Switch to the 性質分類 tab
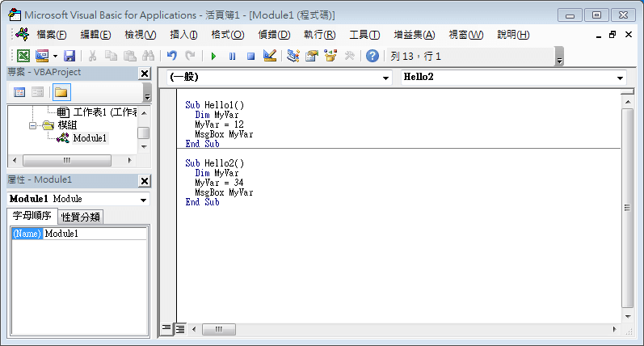 tap(81, 217)
